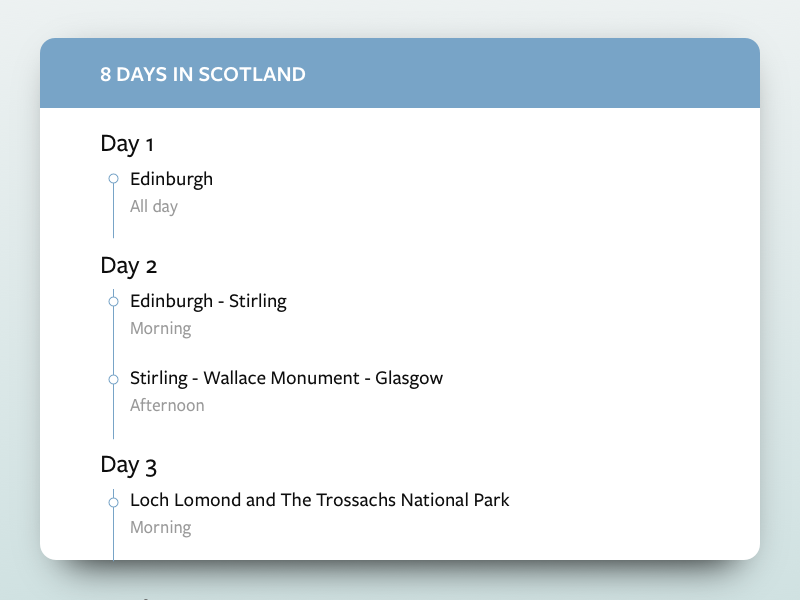Click the Day 2 heading
The width and height of the screenshot is (800, 600).
point(129,266)
